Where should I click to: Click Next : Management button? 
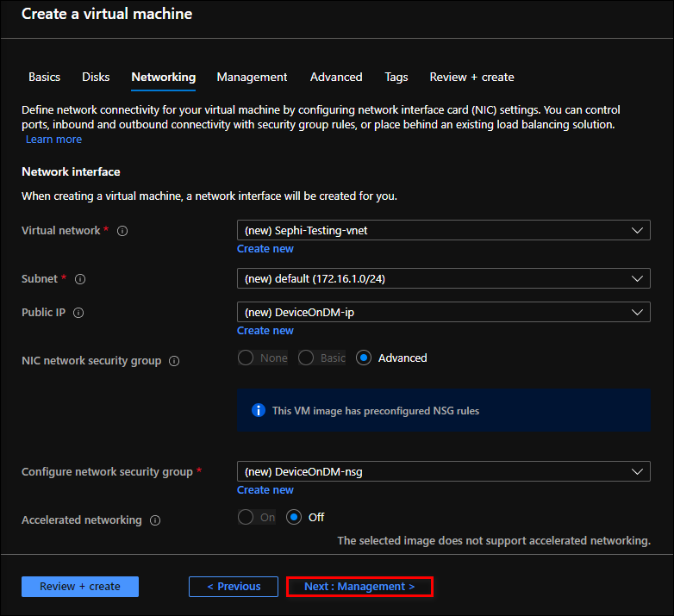click(359, 587)
